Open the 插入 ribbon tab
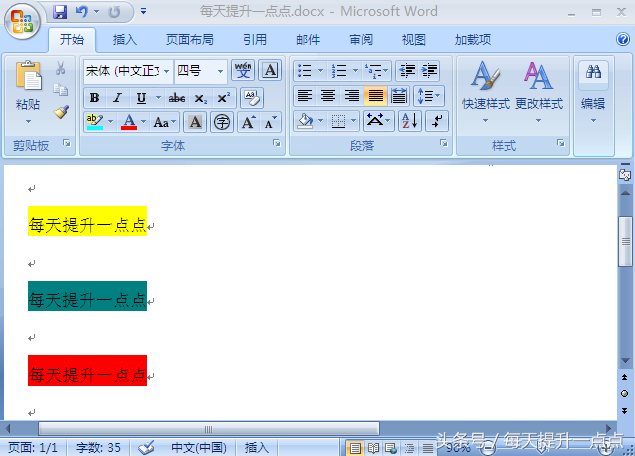 (125, 40)
